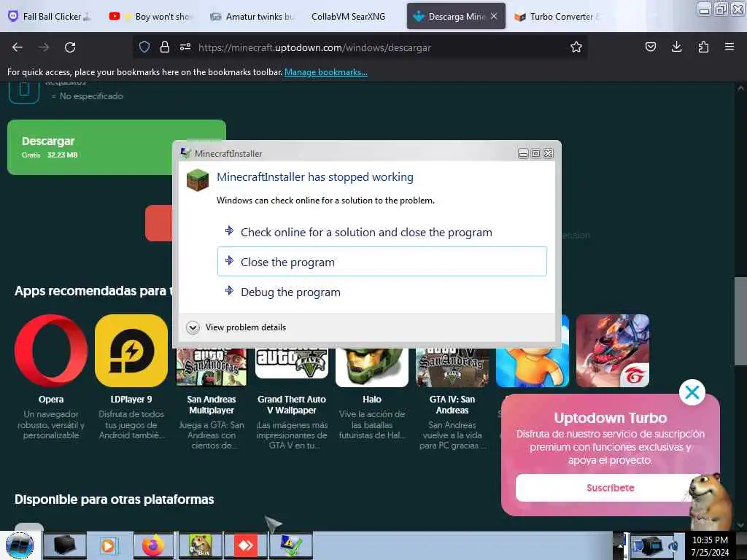
Task: Dismiss the Uptodown Turbo popup with X
Action: click(692, 392)
